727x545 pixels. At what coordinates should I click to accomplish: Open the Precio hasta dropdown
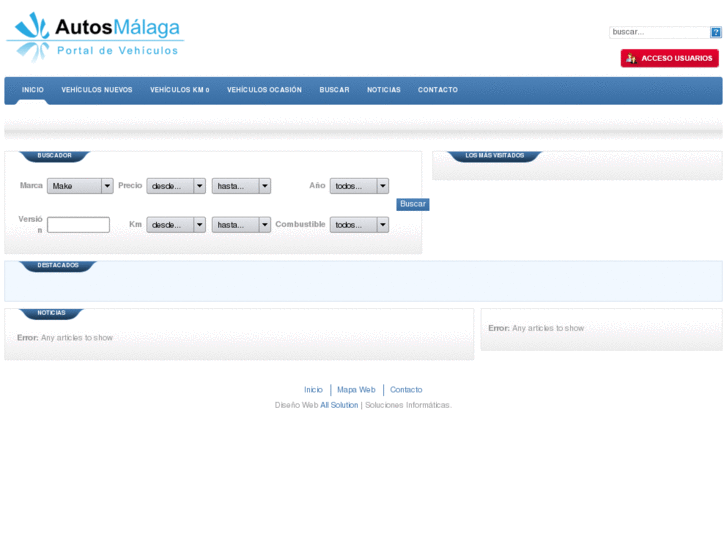pyautogui.click(x=242, y=186)
